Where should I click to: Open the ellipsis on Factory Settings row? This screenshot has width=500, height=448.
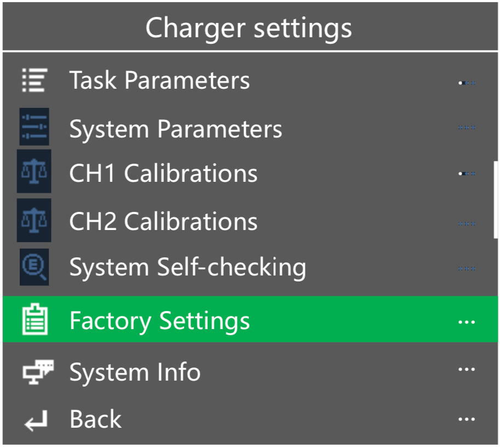[467, 322]
